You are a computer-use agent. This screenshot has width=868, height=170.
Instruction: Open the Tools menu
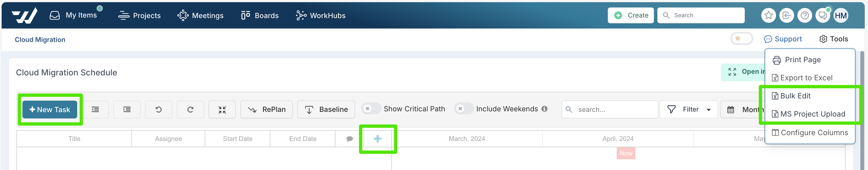pyautogui.click(x=834, y=39)
